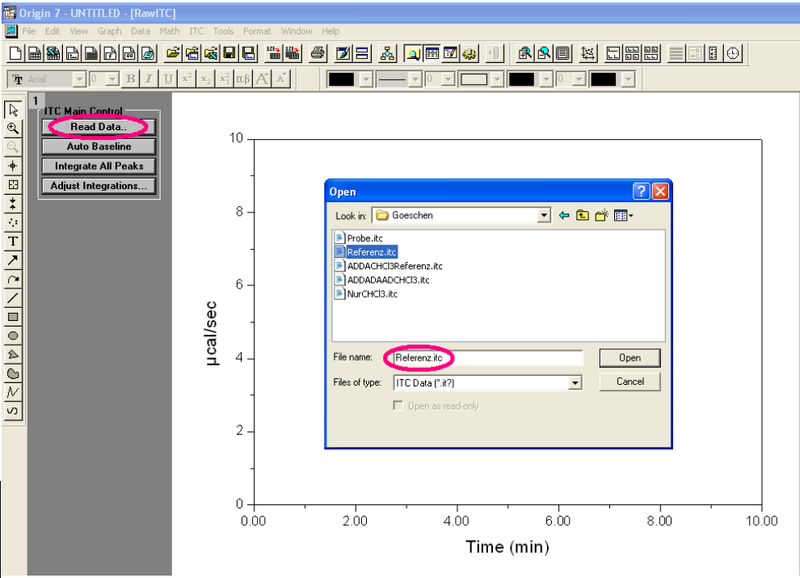Screen dimensions: 800x578
Task: Click the rightmost black fill color swatch
Action: pyautogui.click(x=604, y=79)
